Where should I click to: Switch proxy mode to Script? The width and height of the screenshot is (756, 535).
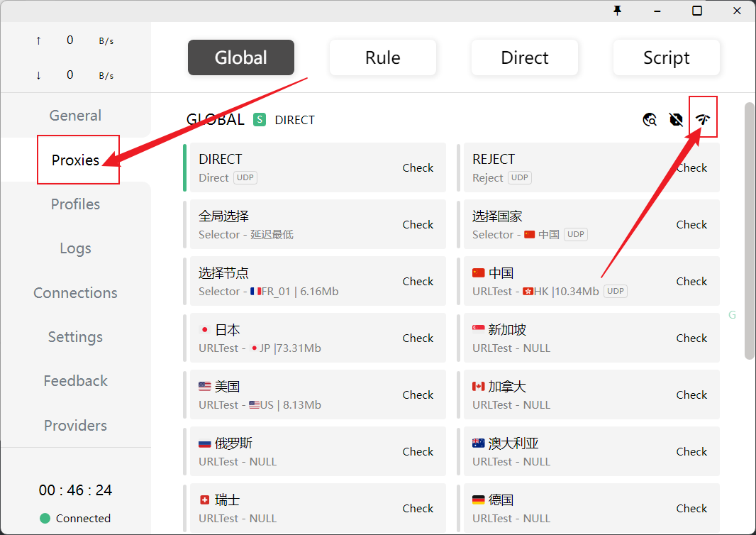(666, 57)
